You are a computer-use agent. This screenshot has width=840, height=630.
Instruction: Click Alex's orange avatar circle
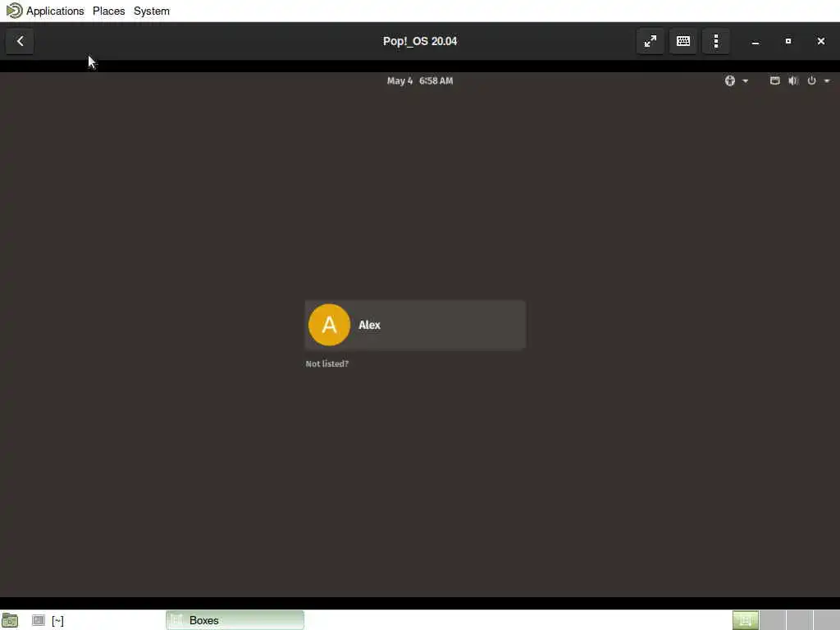[x=329, y=325]
